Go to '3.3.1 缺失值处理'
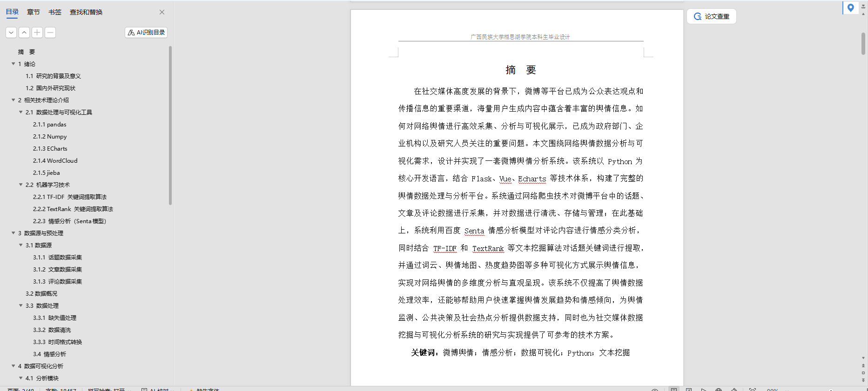The image size is (868, 391). [54, 318]
